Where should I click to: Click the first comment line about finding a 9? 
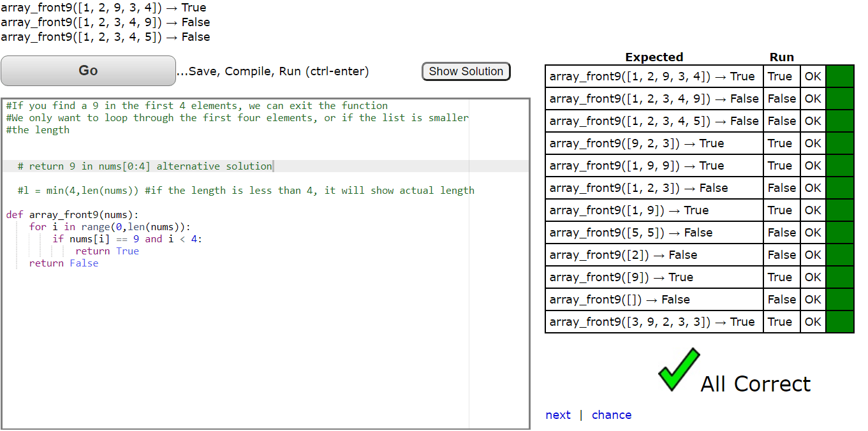[197, 106]
